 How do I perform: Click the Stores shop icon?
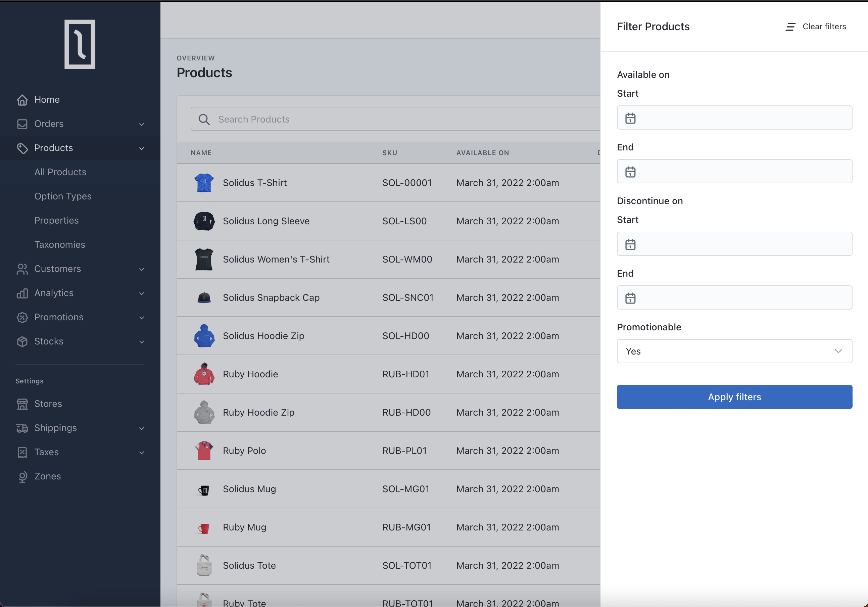point(22,404)
